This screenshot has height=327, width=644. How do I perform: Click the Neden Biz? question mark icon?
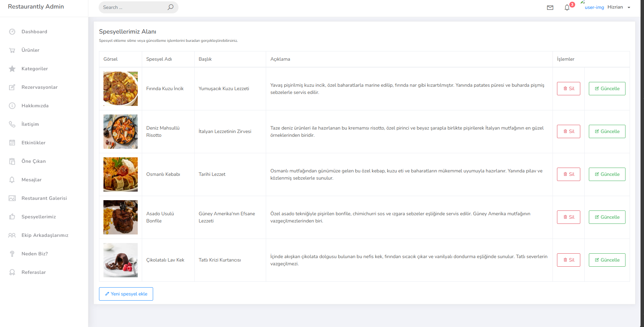pyautogui.click(x=12, y=254)
